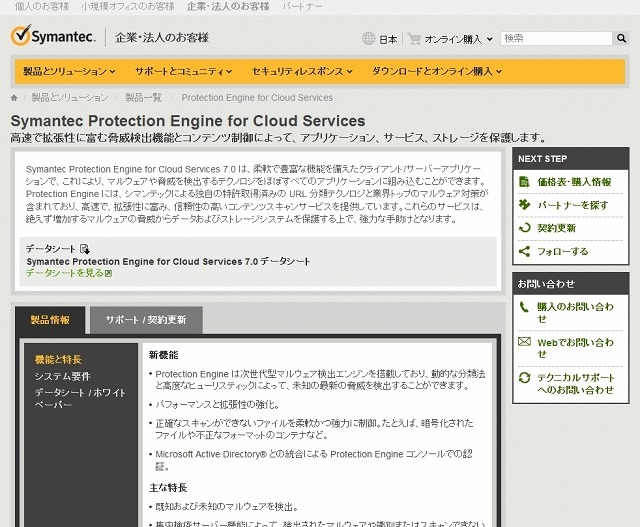640x527 pixels.
Task: Expand the セキュリティレスポンス menu
Action: pyautogui.click(x=302, y=71)
